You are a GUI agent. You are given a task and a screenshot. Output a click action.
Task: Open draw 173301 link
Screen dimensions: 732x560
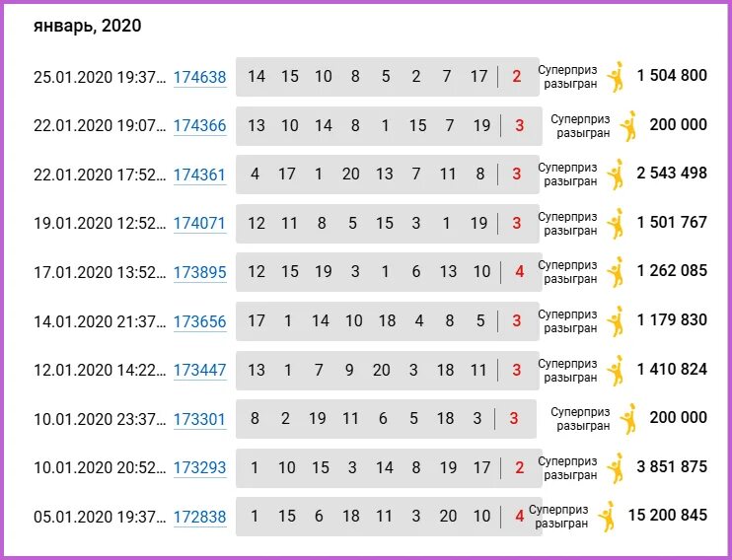pos(200,419)
